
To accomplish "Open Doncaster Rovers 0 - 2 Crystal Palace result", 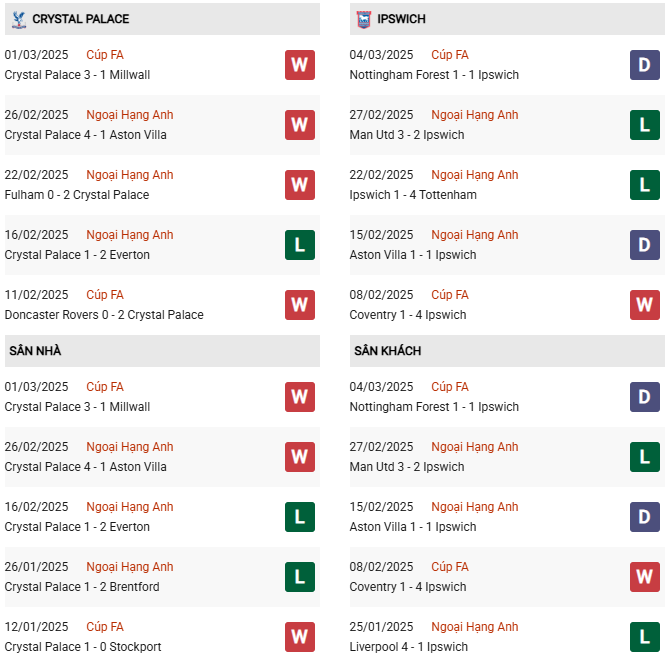I will pos(104,315).
